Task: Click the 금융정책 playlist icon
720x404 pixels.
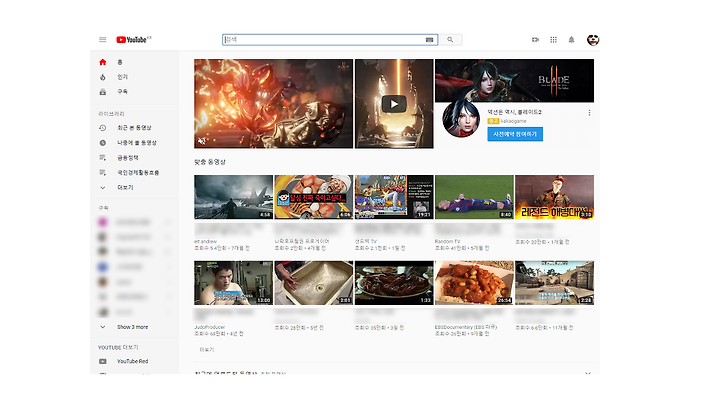Action: (103, 158)
